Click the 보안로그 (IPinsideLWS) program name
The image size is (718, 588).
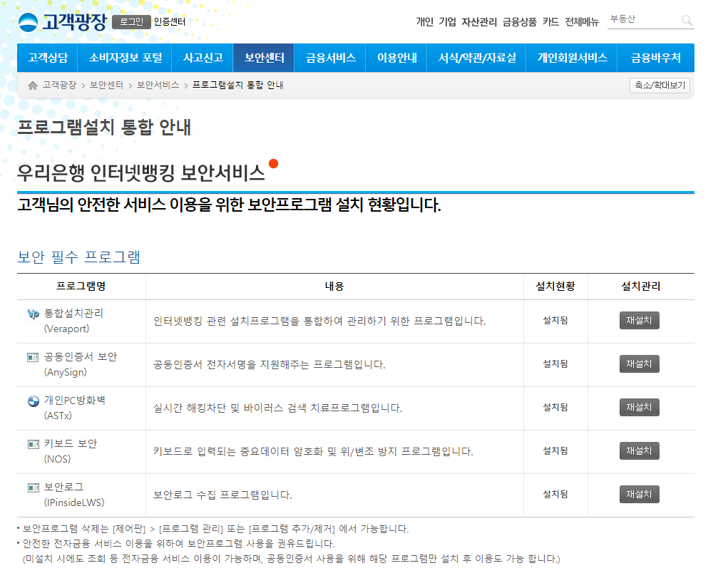(74, 495)
